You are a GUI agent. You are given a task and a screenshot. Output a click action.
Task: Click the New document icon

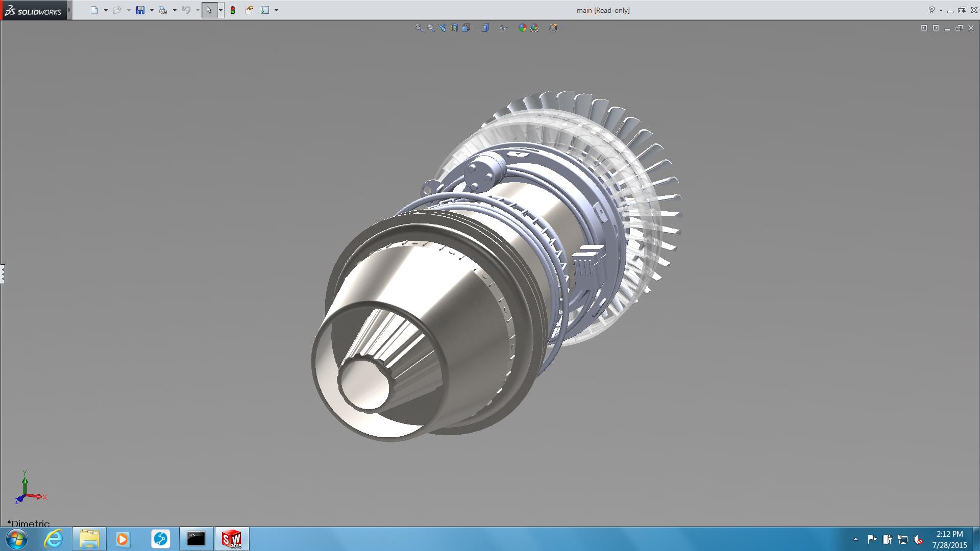pyautogui.click(x=94, y=10)
